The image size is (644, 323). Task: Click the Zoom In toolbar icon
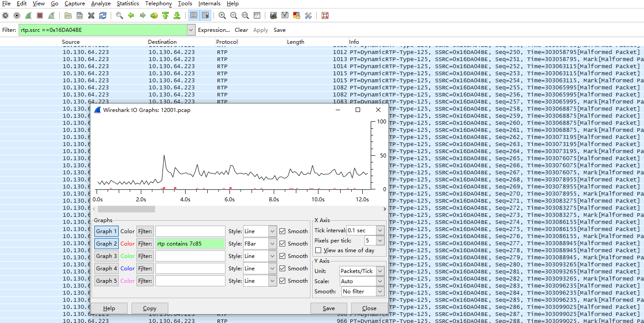pyautogui.click(x=222, y=15)
